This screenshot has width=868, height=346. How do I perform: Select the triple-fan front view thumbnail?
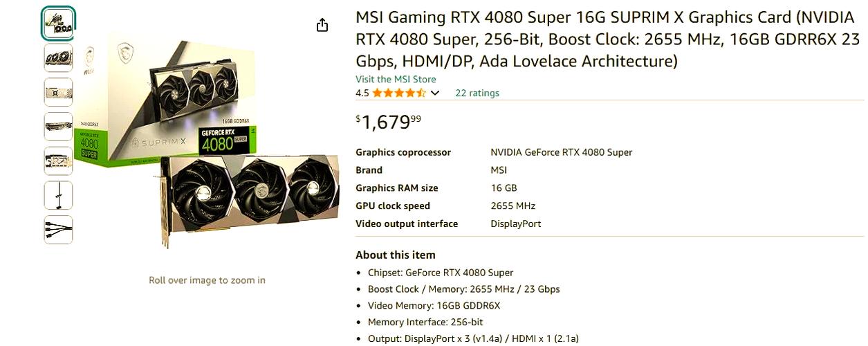coord(58,58)
